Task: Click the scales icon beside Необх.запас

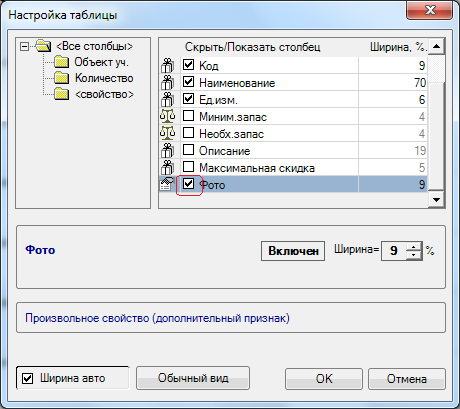Action: 167,133
